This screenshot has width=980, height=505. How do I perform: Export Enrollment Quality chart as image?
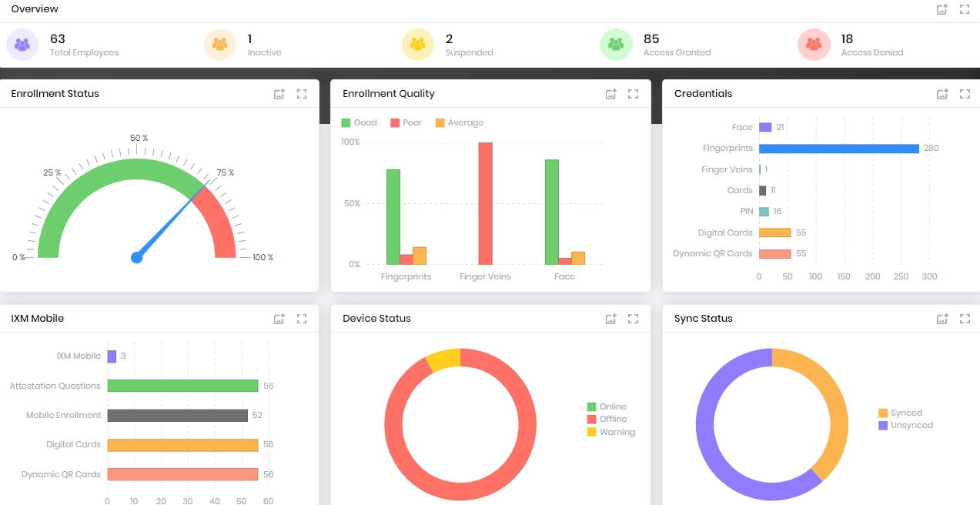click(x=611, y=94)
